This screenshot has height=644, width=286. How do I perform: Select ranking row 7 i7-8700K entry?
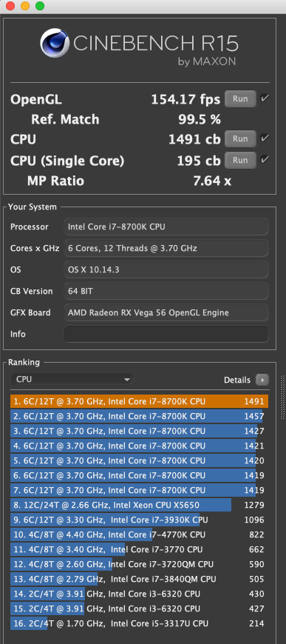tap(139, 490)
